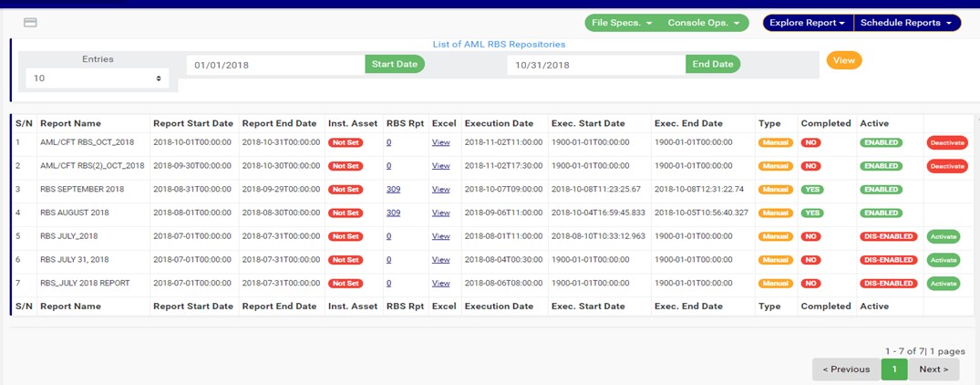Select the Entries count dropdown
Screen dimensions: 980x385
point(98,78)
